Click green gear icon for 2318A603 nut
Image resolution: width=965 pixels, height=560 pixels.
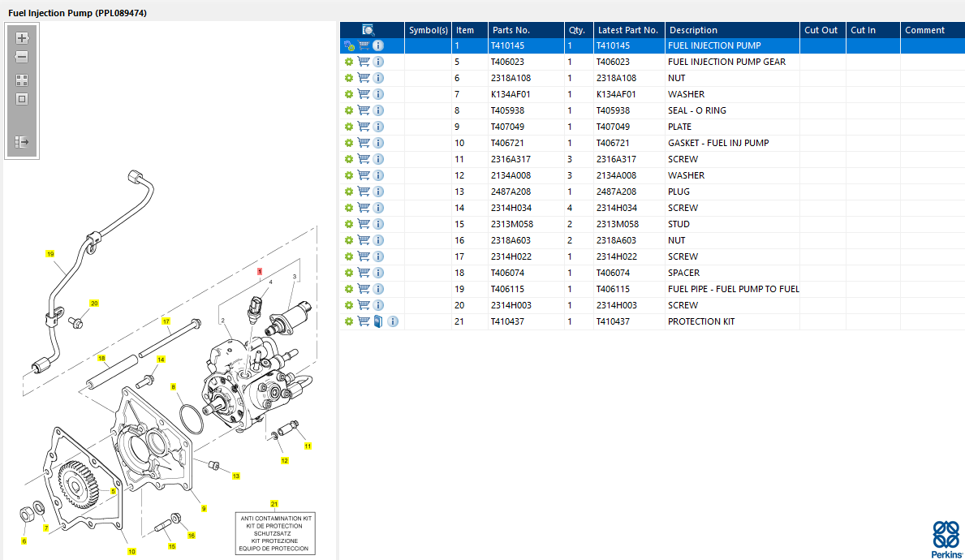point(349,240)
